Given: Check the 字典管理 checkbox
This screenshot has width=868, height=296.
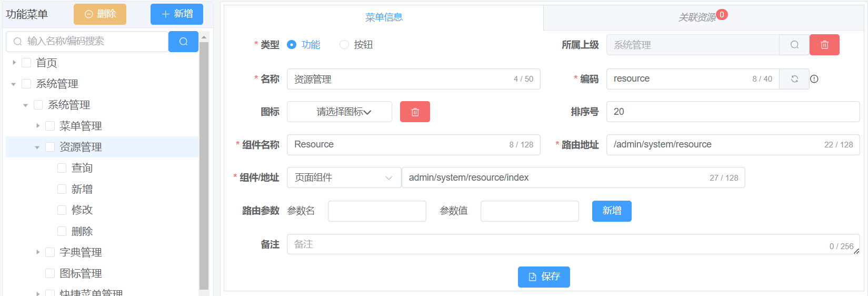Looking at the screenshot, I should (x=50, y=252).
